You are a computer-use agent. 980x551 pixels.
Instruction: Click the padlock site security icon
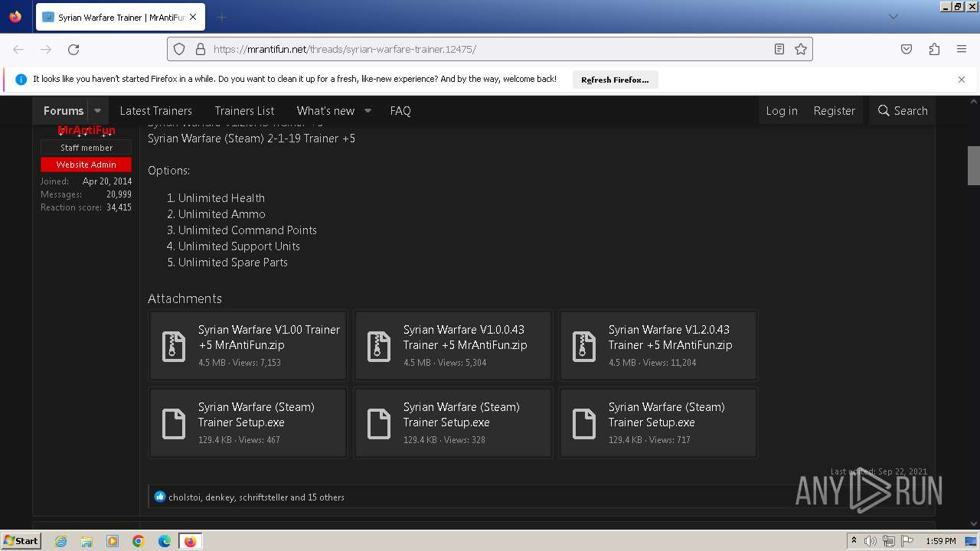(x=201, y=49)
